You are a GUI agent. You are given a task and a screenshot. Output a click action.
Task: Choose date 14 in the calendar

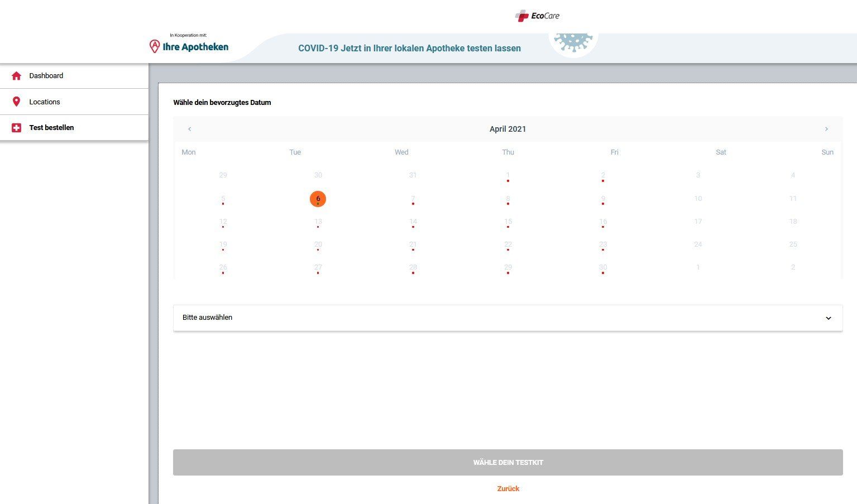click(413, 222)
